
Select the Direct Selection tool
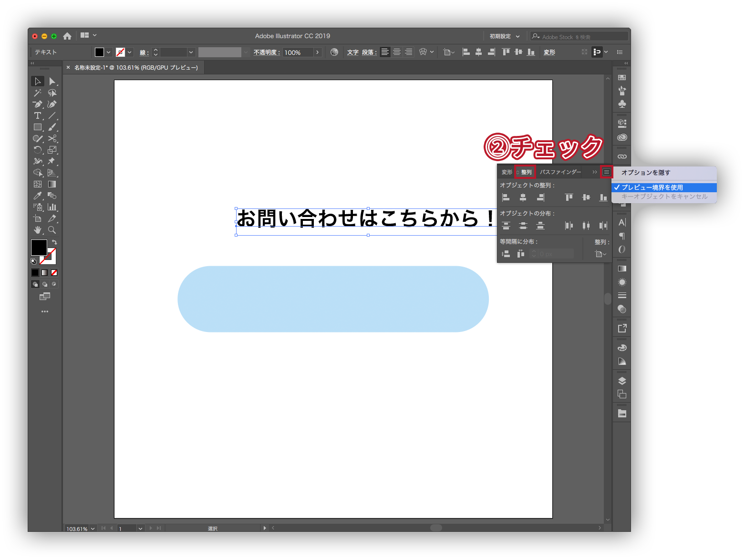click(x=52, y=82)
